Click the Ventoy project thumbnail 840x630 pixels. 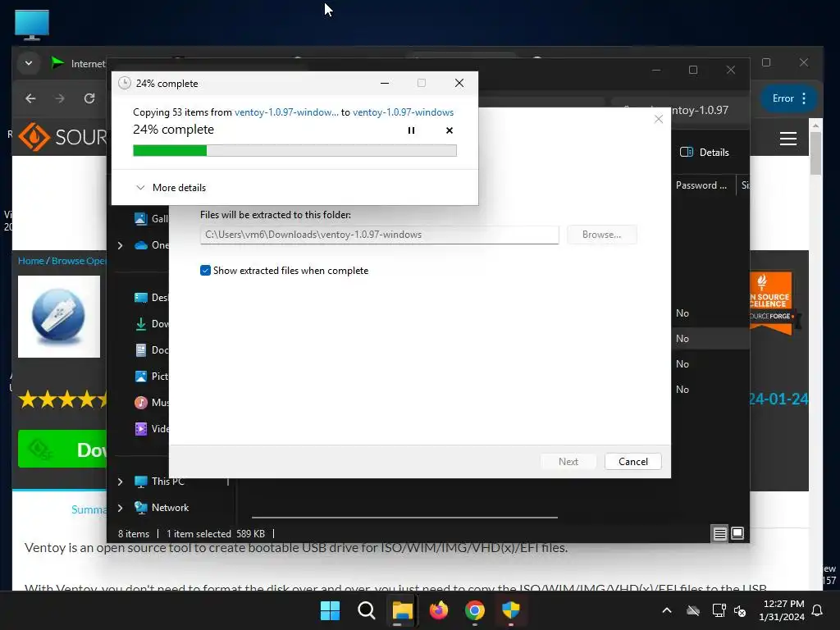(59, 317)
